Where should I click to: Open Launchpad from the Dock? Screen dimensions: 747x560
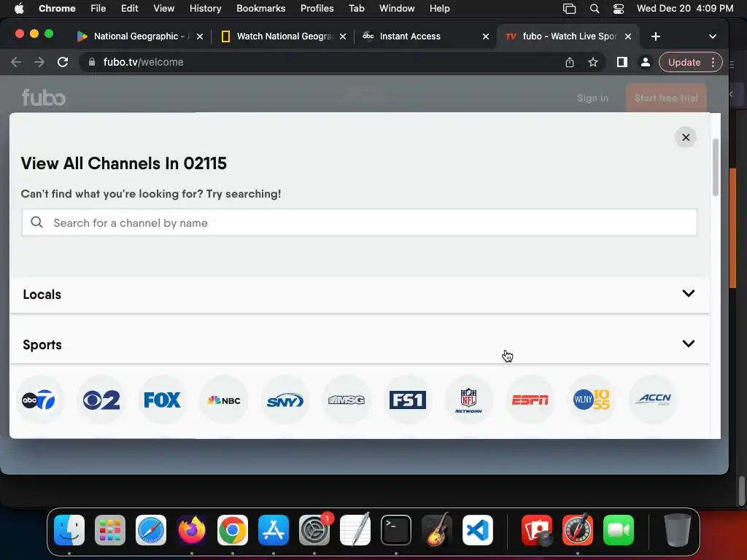point(110,530)
